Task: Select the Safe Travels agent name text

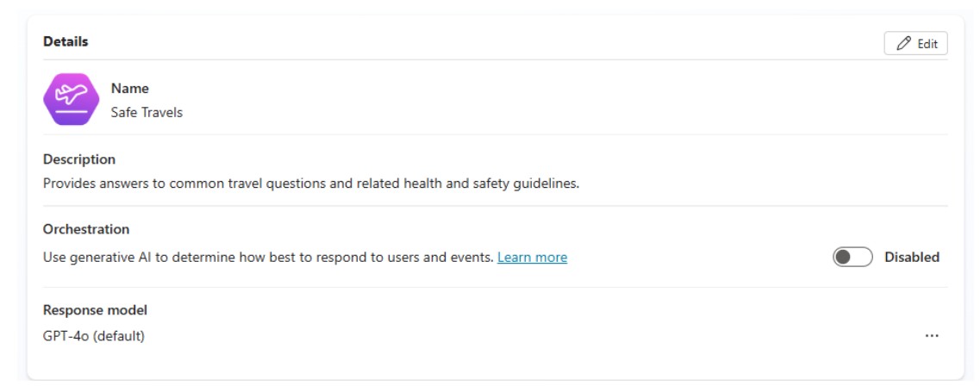Action: click(147, 112)
